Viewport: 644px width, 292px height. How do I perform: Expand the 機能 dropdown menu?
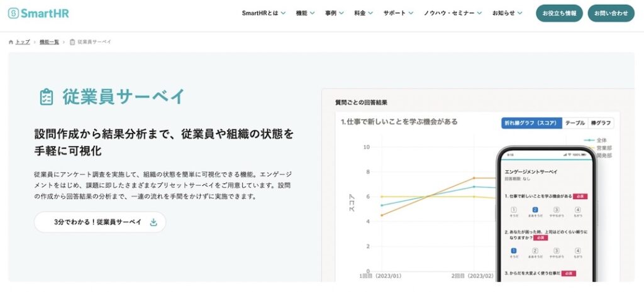point(306,13)
